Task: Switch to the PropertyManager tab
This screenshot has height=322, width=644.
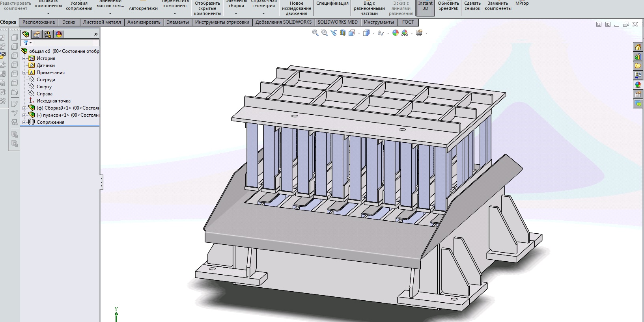Action: click(x=37, y=34)
